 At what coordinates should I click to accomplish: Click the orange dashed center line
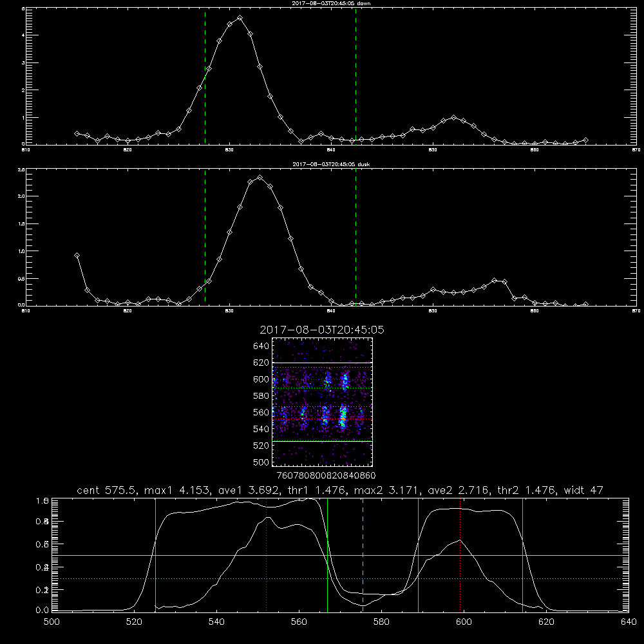tap(363, 555)
